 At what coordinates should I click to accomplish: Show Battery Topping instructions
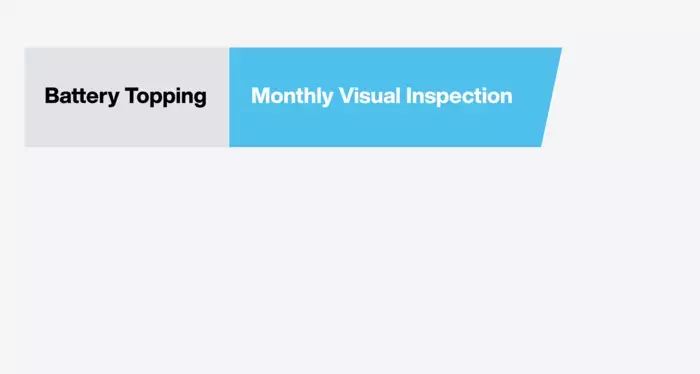coord(127,97)
